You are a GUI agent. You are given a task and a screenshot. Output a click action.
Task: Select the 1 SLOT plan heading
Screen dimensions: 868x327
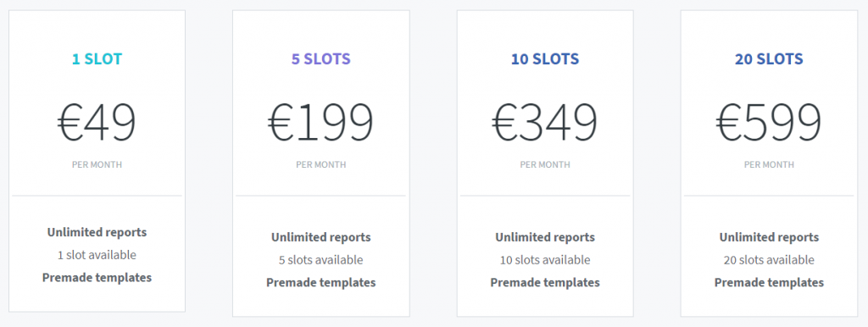(x=97, y=58)
